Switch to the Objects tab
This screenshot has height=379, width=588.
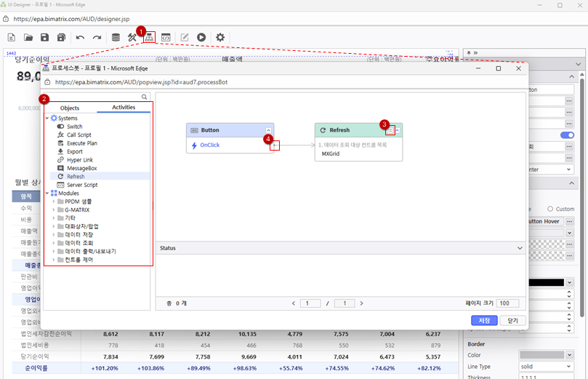point(70,108)
